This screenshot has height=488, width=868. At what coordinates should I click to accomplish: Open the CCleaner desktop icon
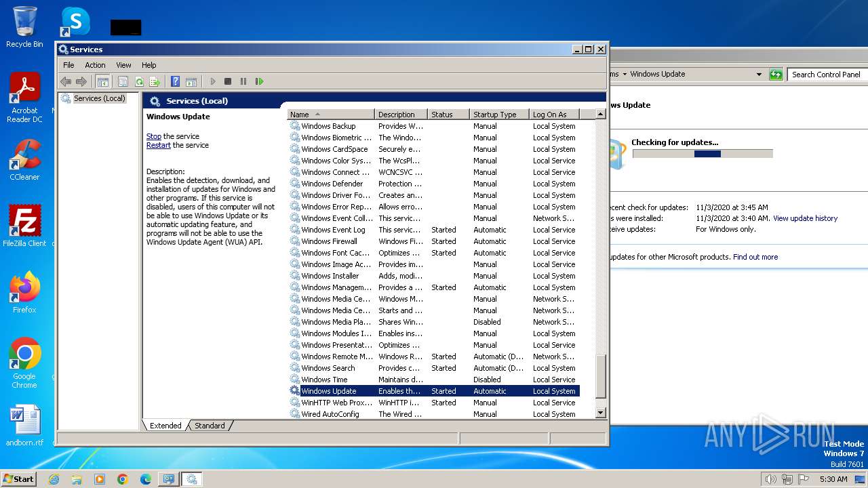pyautogui.click(x=24, y=159)
